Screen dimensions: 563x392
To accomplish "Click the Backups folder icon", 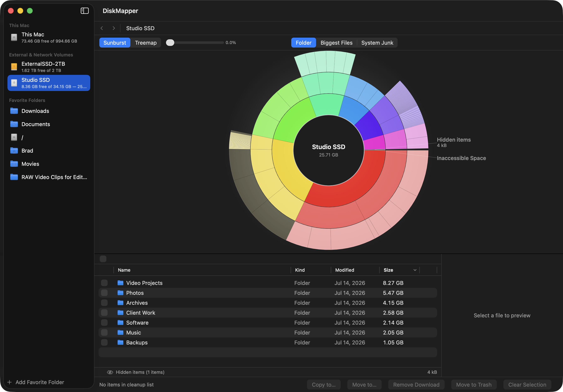I will (x=120, y=343).
